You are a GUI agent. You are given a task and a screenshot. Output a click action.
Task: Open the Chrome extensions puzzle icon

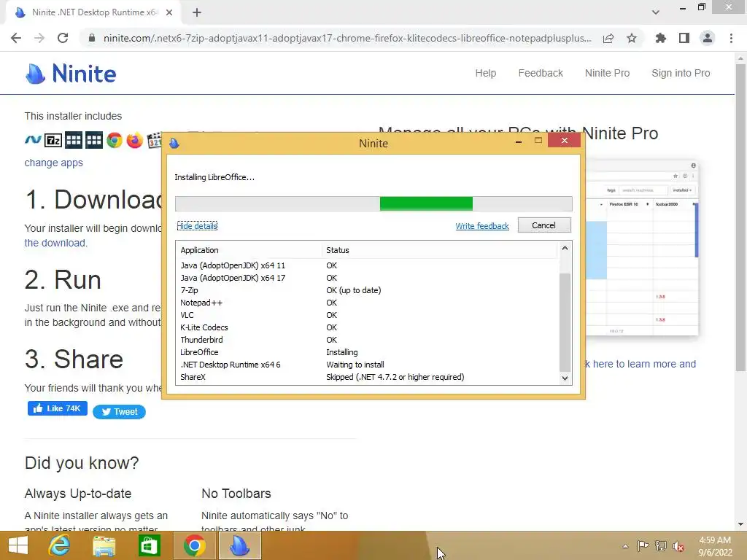pyautogui.click(x=661, y=38)
